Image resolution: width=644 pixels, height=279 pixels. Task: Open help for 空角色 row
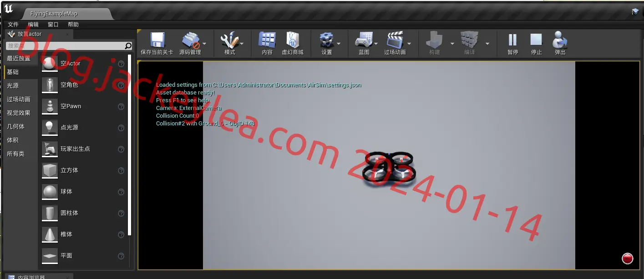point(121,85)
